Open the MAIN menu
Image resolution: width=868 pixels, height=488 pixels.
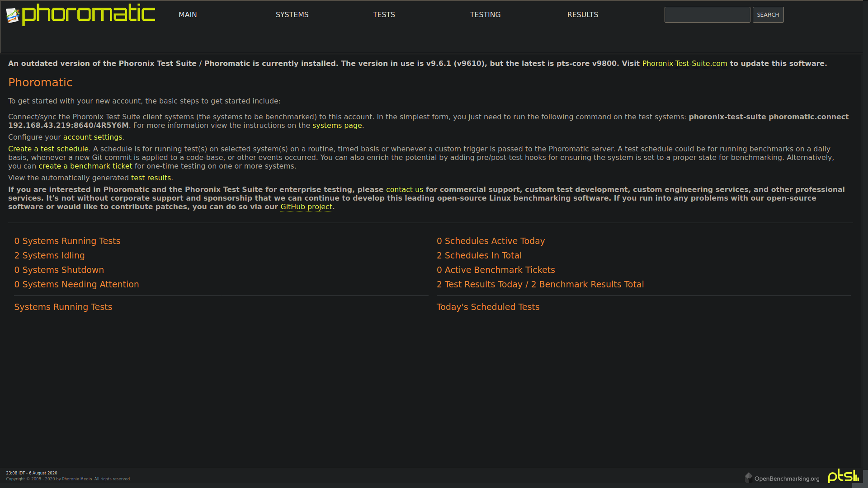[x=188, y=15]
